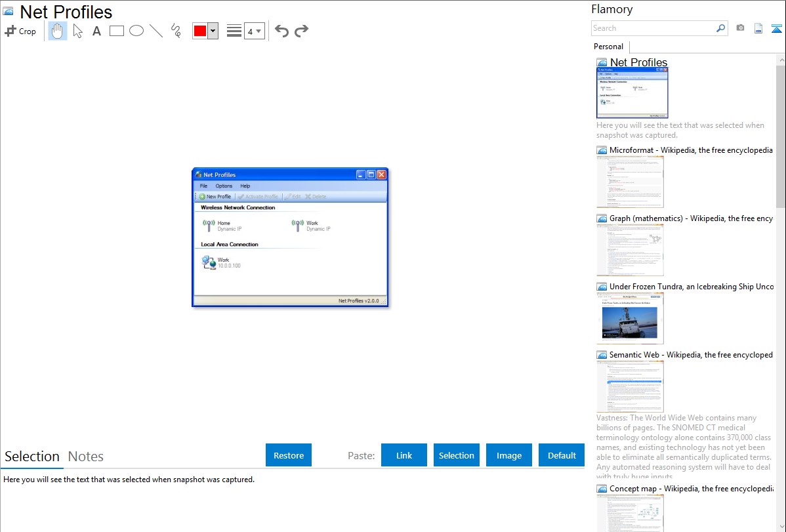Open Under Frozen Tundra snapshot thumbnail

[x=630, y=318]
